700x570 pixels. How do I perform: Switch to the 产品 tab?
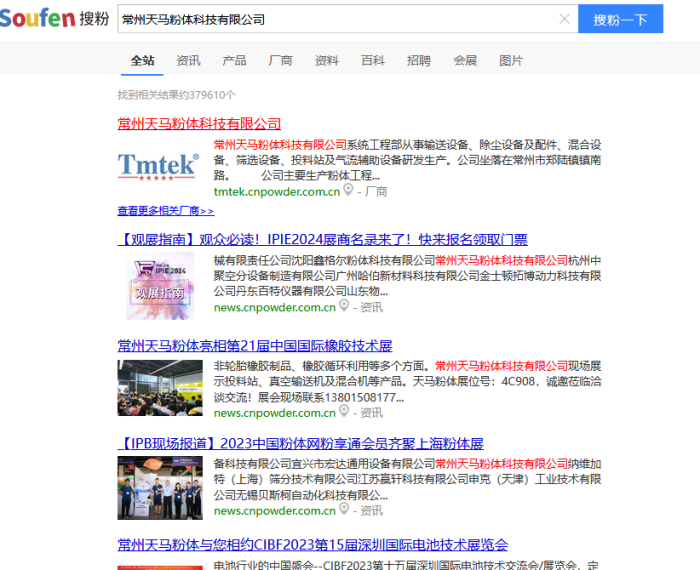pyautogui.click(x=234, y=61)
